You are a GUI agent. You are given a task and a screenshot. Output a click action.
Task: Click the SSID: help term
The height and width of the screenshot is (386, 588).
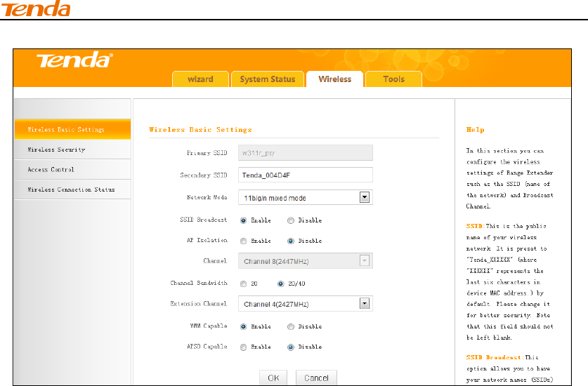tap(476, 226)
